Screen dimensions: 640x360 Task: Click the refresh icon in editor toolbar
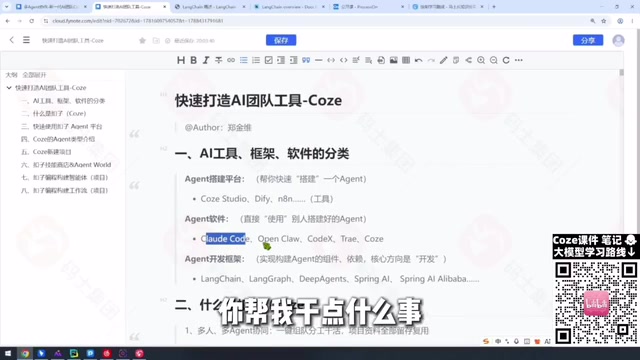[506, 60]
